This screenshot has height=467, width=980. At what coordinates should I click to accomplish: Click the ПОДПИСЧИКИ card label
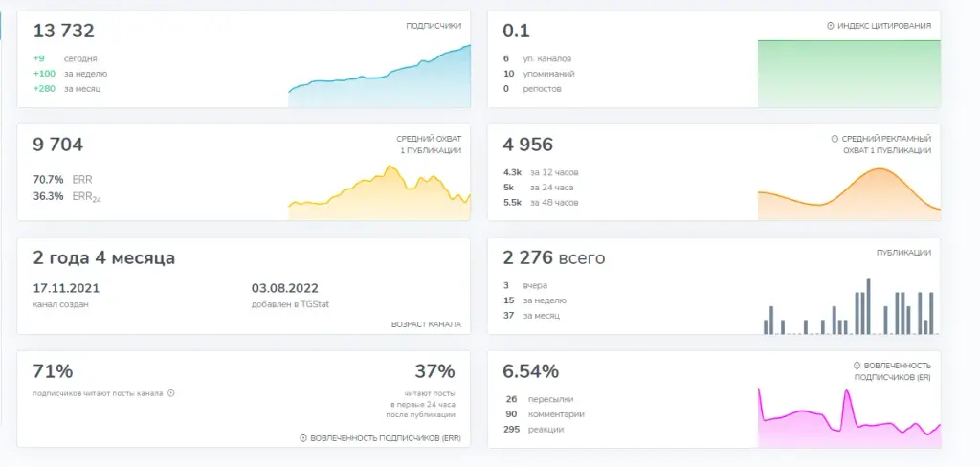[x=434, y=26]
